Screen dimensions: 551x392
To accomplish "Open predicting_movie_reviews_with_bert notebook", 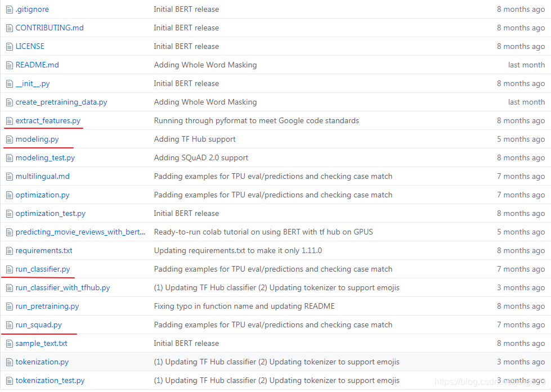I will (x=80, y=232).
